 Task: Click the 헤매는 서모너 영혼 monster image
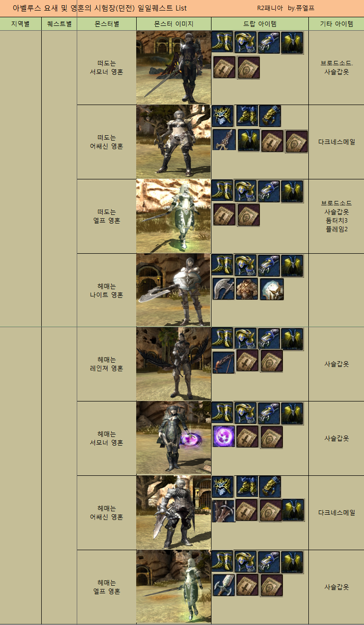[174, 438]
